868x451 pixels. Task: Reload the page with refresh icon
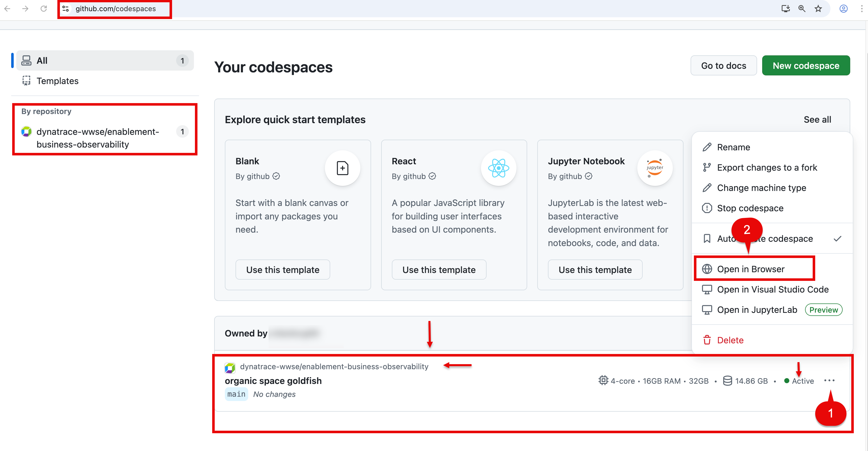(43, 9)
